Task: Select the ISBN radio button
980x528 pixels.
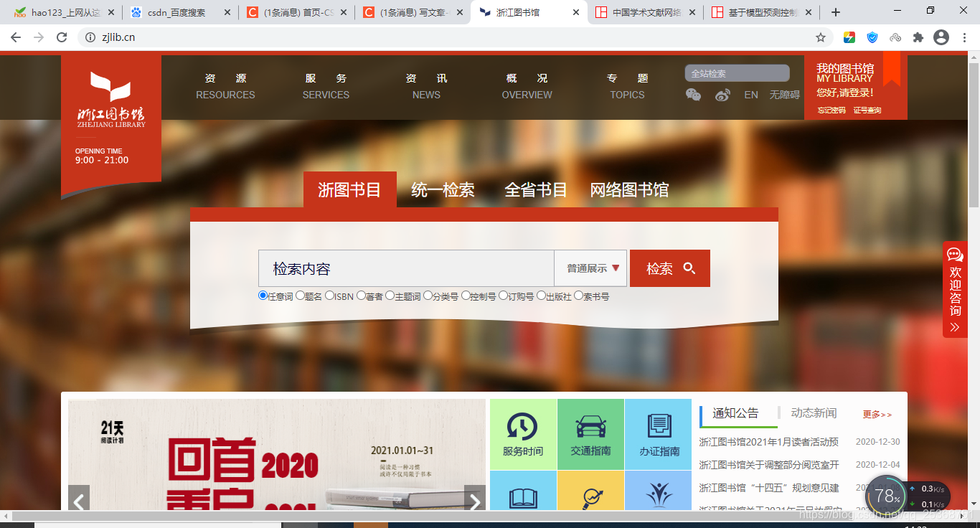Action: click(330, 296)
